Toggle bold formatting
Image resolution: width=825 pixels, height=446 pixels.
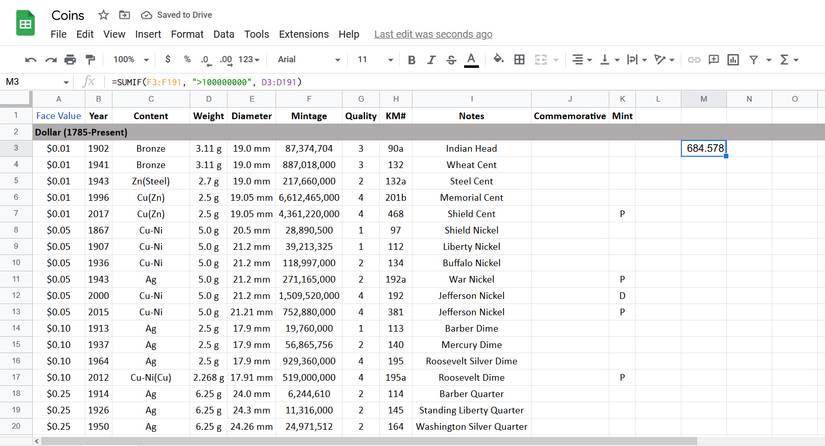tap(411, 60)
